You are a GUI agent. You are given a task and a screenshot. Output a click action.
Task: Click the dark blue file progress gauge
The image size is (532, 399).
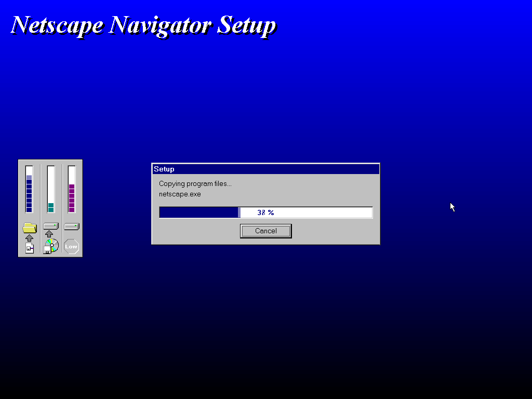click(29, 189)
